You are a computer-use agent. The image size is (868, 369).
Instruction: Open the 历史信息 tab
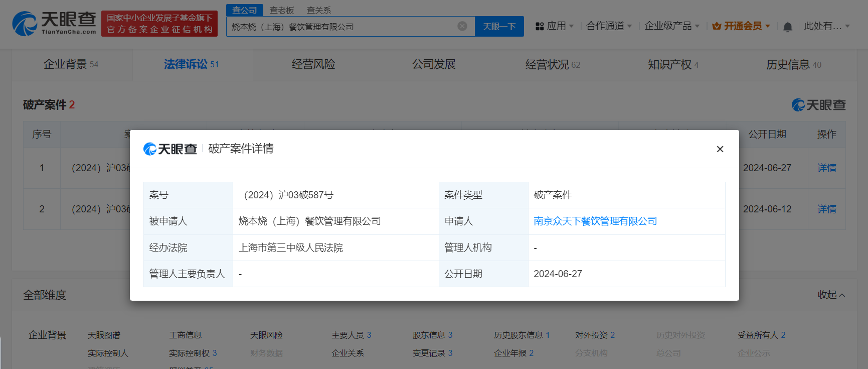(x=794, y=64)
